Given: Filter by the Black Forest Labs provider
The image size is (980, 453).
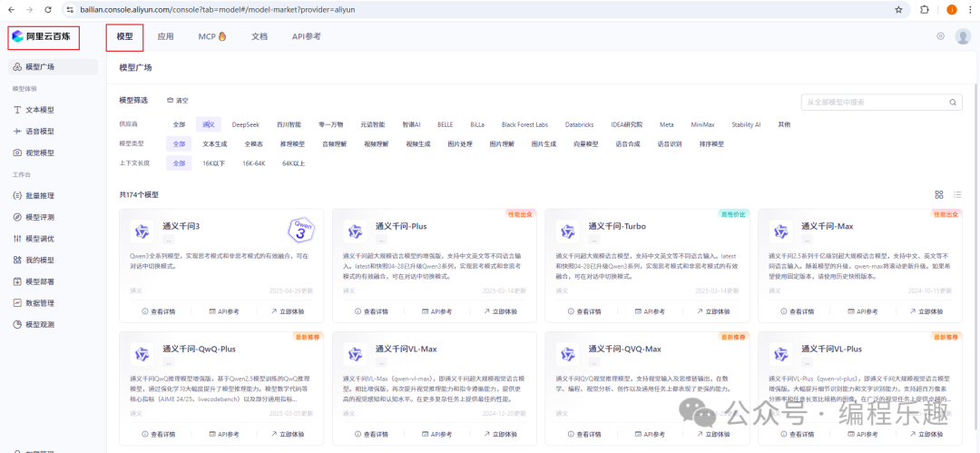Looking at the screenshot, I should pos(525,124).
